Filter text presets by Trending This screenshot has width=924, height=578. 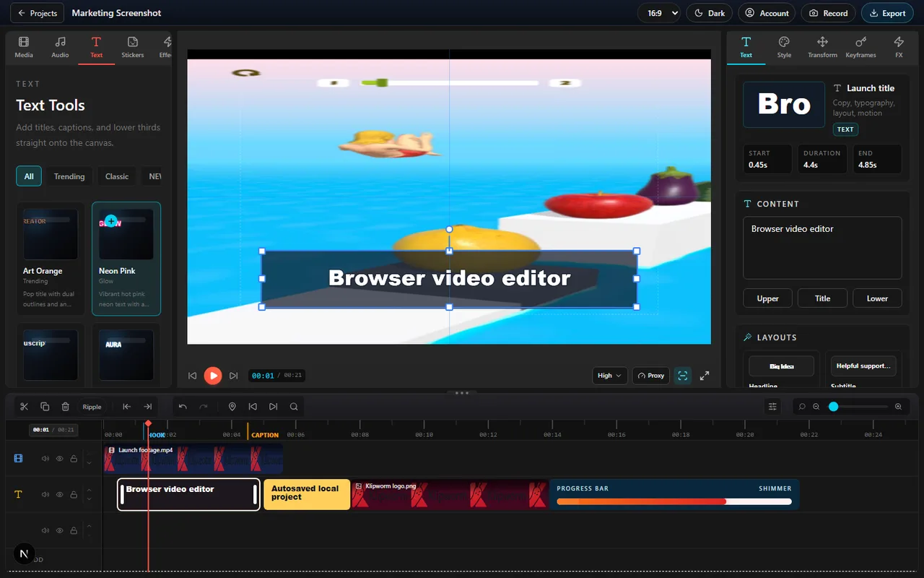[x=69, y=176]
